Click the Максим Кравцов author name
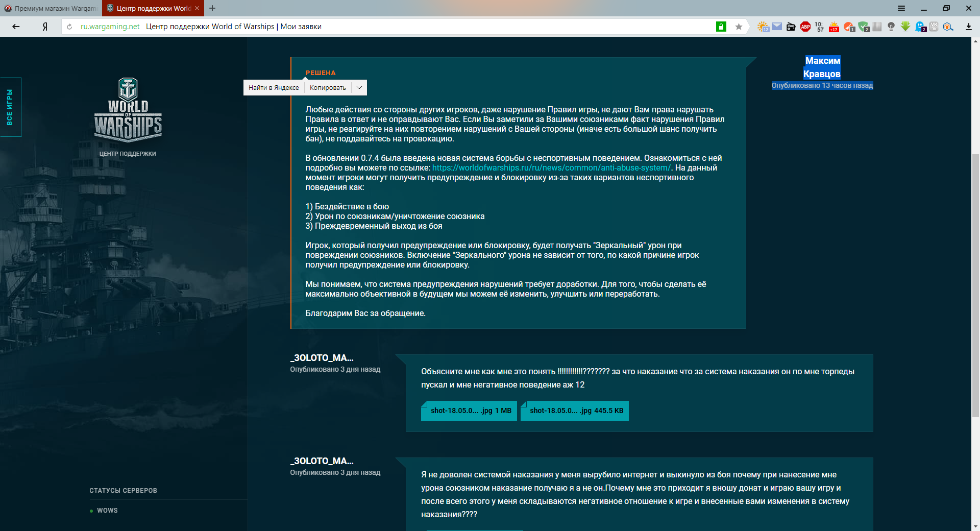Screen dimensions: 980x531 (822, 67)
